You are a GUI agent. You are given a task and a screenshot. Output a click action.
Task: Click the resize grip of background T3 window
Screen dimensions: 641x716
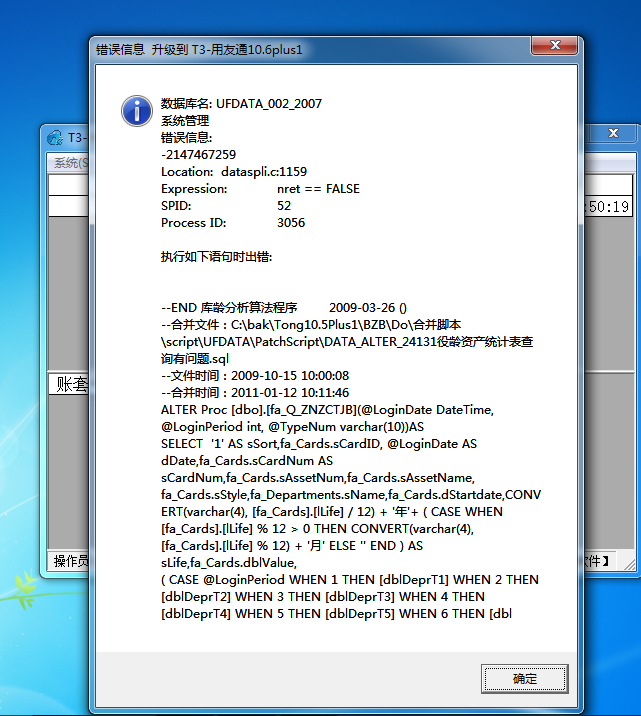point(630,565)
